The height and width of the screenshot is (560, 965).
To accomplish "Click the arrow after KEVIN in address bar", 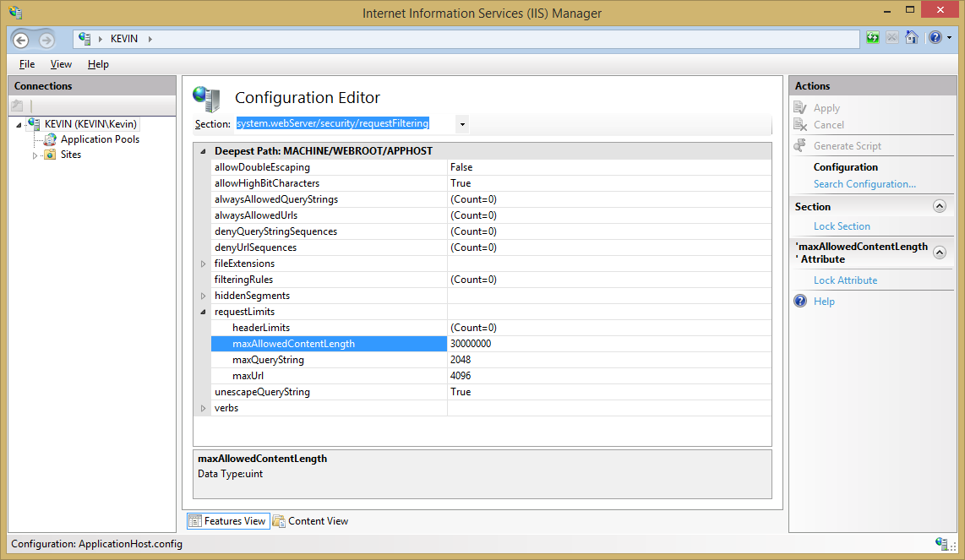I will coord(150,39).
